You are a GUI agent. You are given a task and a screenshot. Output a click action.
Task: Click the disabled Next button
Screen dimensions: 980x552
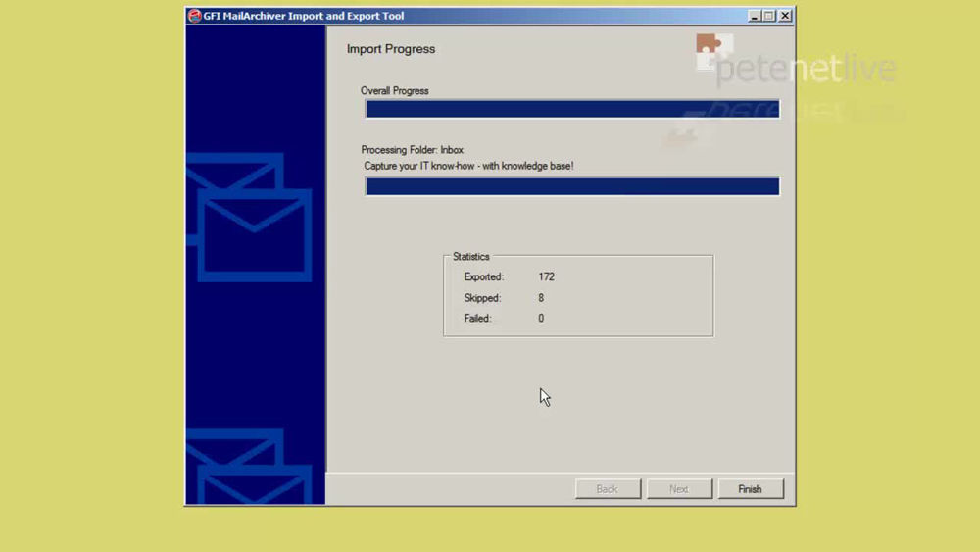pyautogui.click(x=679, y=489)
